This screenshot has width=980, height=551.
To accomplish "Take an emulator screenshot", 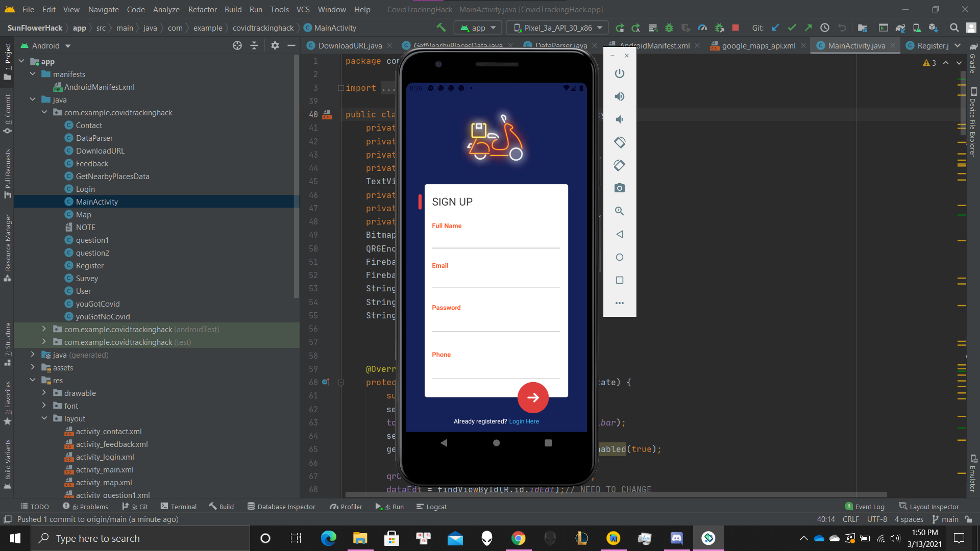I will pyautogui.click(x=620, y=188).
